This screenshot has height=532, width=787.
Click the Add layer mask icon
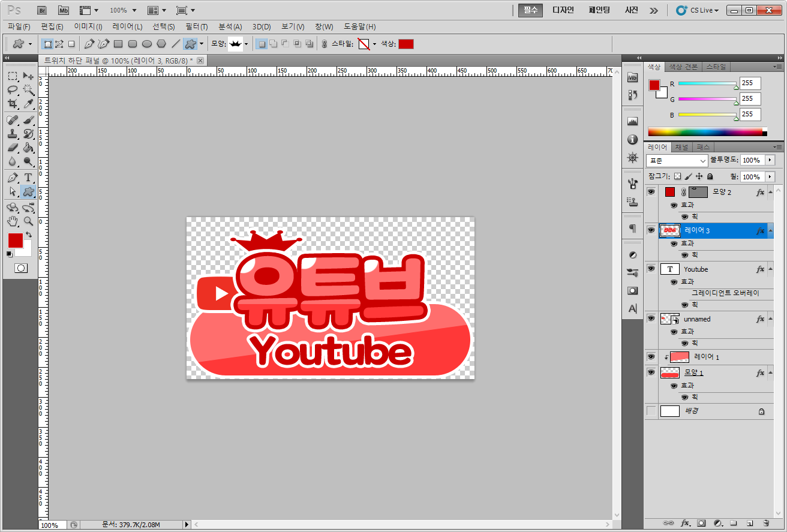pos(701,523)
